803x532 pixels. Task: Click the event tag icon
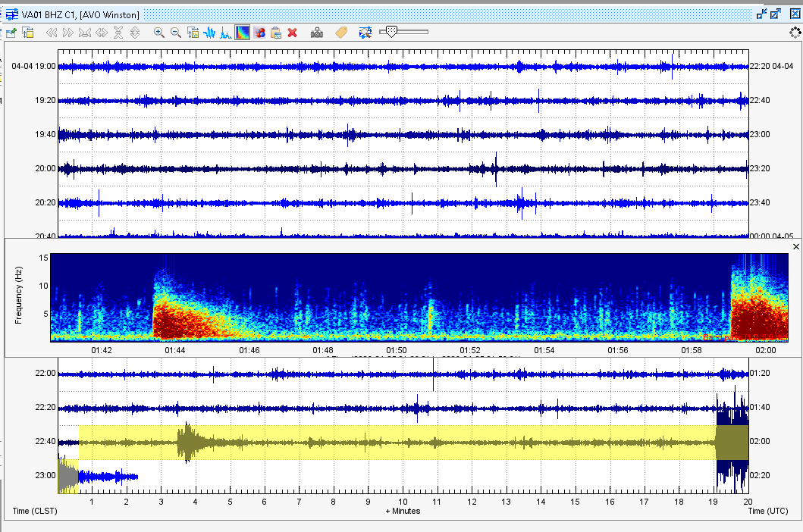coord(341,33)
